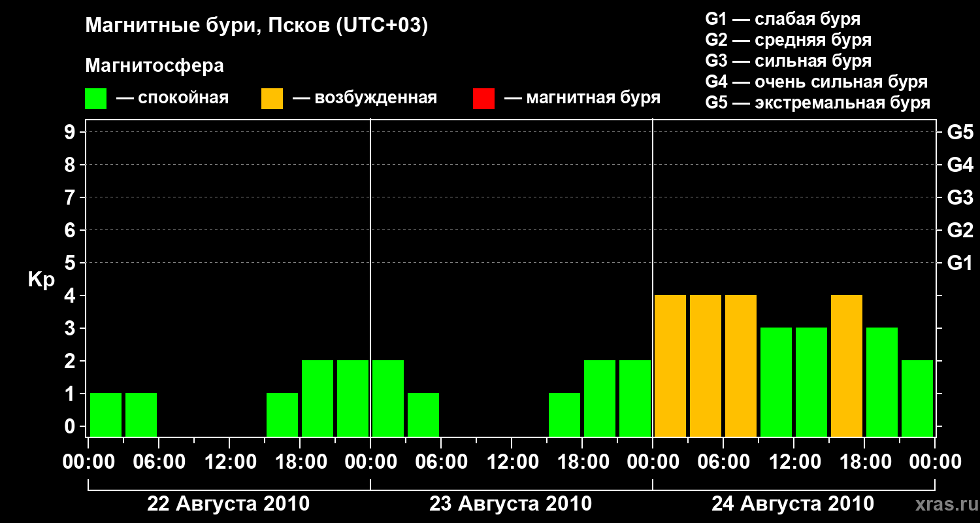980x523 pixels.
Task: Click the '18:00' tick label for 24 Августа
Action: tap(864, 462)
